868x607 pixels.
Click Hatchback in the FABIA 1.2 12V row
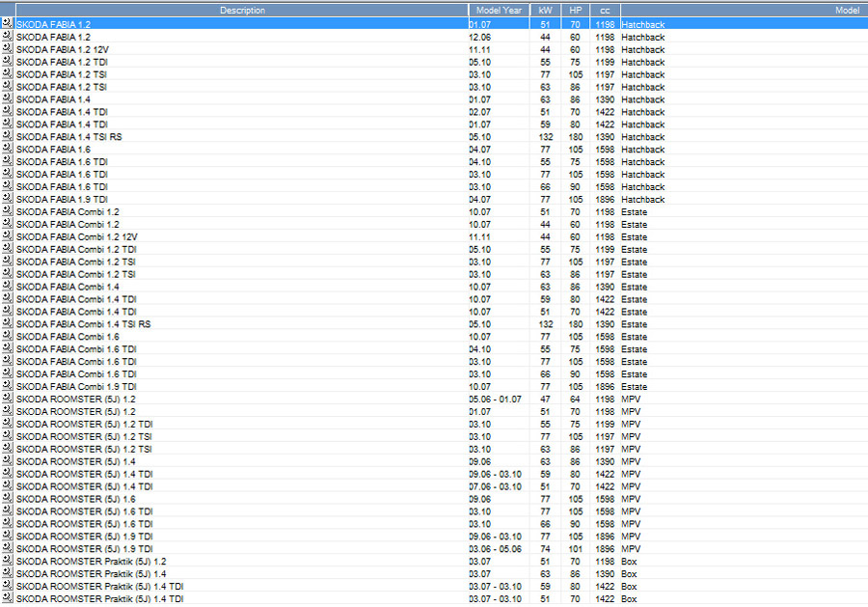click(x=643, y=50)
